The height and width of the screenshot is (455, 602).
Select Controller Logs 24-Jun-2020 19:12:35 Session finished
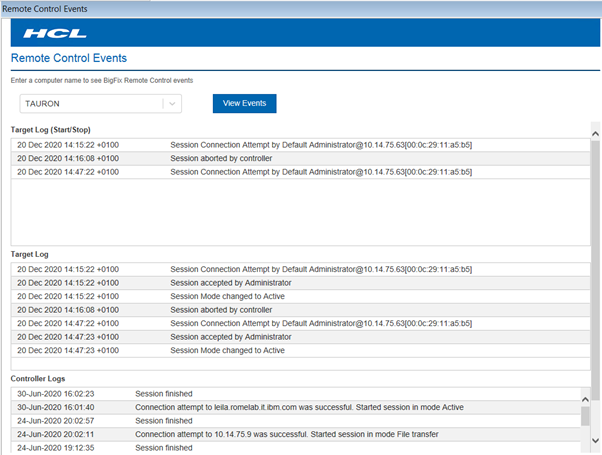point(164,448)
